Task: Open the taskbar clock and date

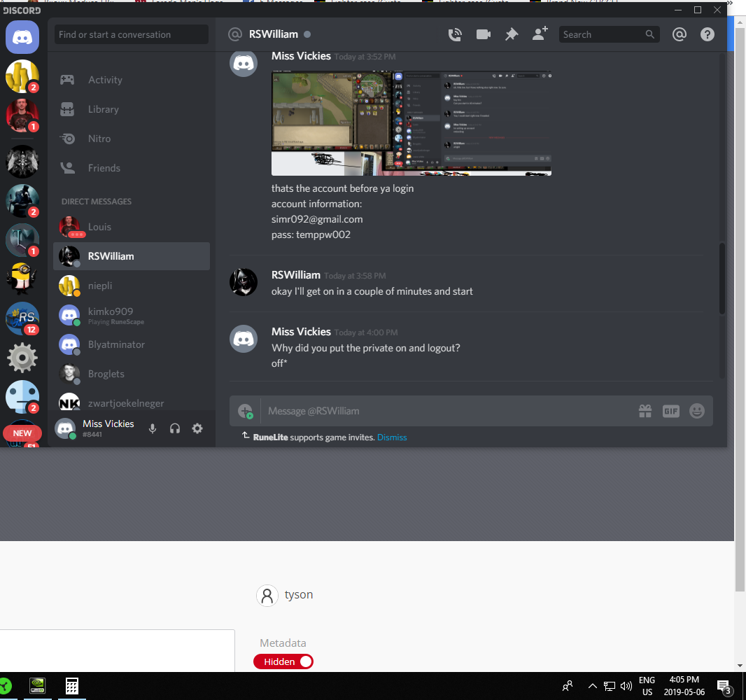Action: pos(684,686)
